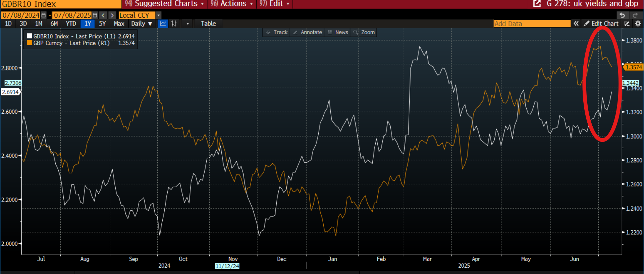This screenshot has width=644, height=274.
Task: Open the chart type options dropdown arrow
Action: 187,23
